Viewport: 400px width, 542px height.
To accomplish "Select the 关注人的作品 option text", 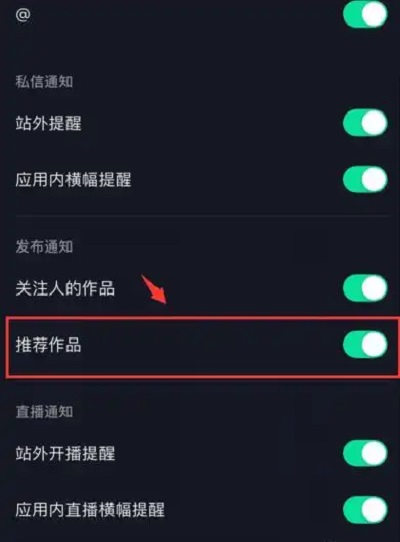I will click(x=65, y=288).
